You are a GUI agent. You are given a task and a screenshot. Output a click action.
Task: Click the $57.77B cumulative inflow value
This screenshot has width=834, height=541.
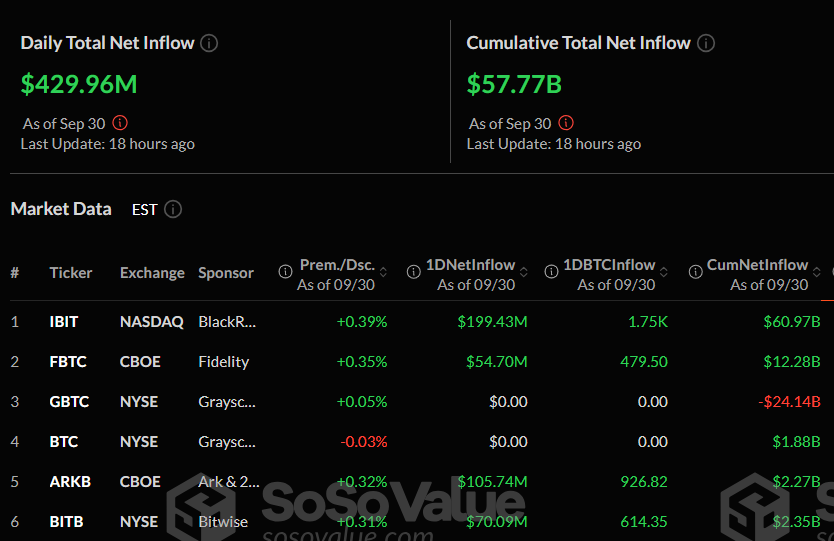click(514, 84)
